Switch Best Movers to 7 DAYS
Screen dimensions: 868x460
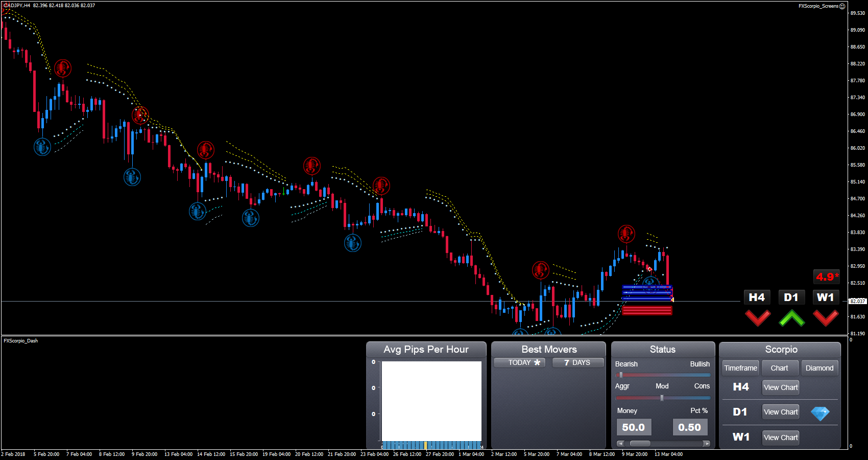[x=577, y=362]
